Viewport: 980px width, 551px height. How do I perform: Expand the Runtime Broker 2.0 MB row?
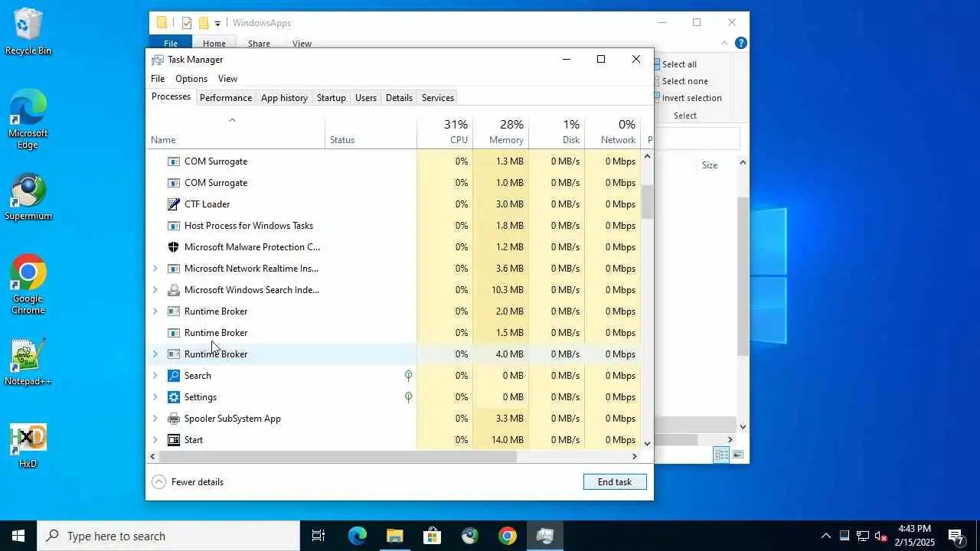tap(155, 311)
